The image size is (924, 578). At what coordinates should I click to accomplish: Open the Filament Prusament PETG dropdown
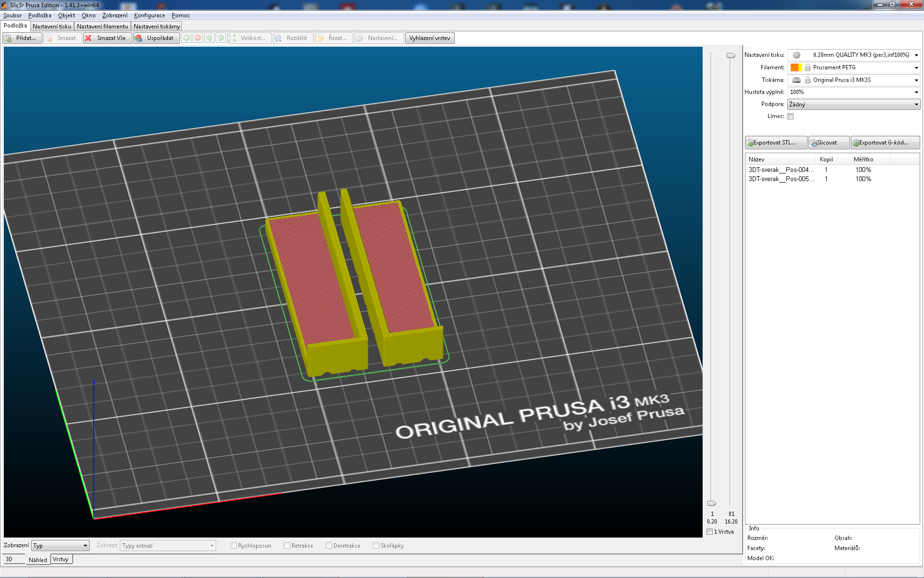click(854, 67)
